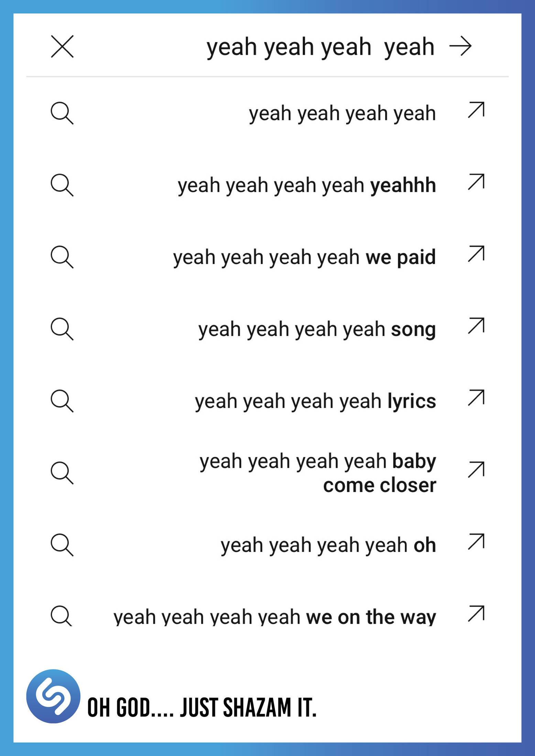Clear the search with the X icon
Screen dimensions: 535x756
click(x=62, y=46)
